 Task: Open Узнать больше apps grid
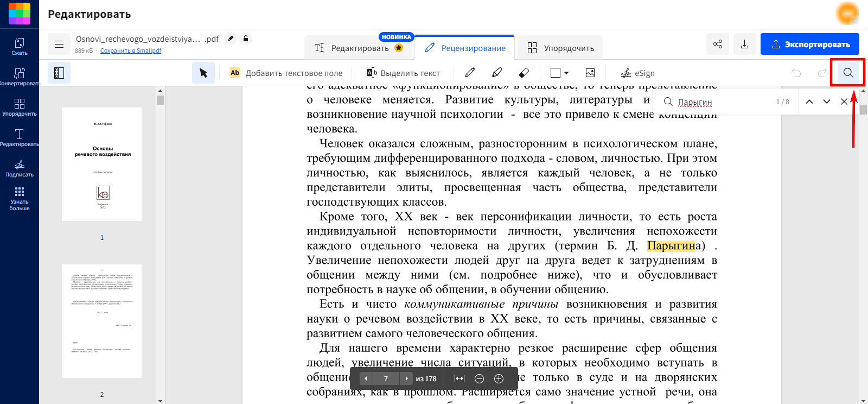coord(20,199)
